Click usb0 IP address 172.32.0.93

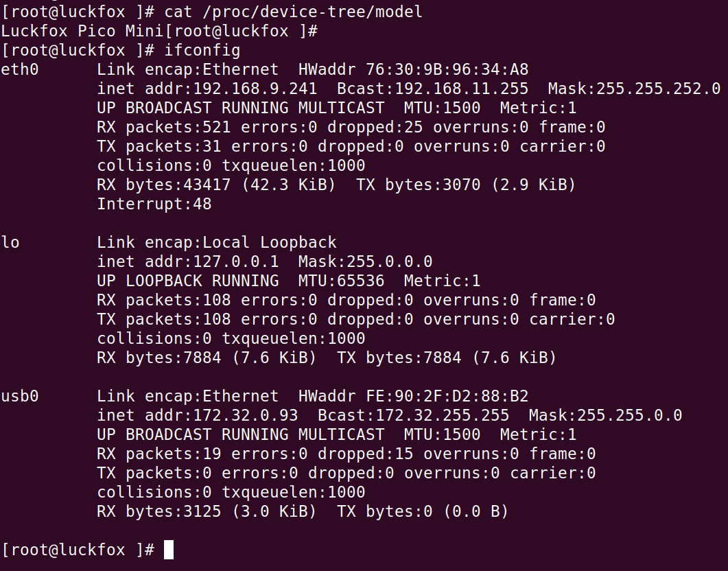[x=245, y=415]
